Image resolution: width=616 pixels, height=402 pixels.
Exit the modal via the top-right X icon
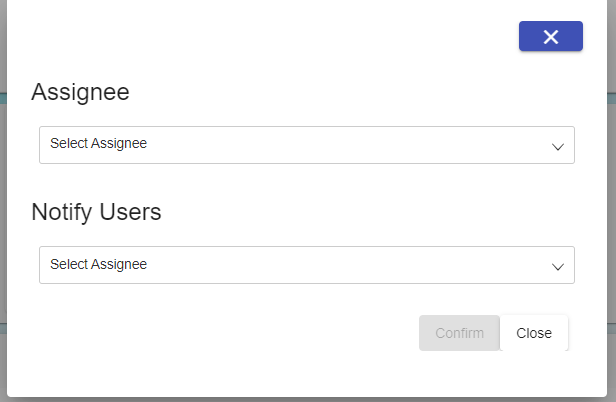click(x=550, y=37)
